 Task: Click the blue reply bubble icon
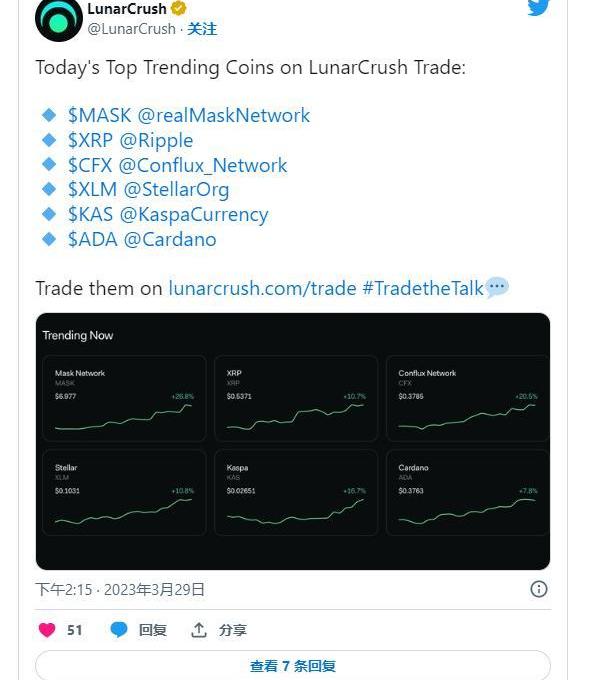coord(118,630)
